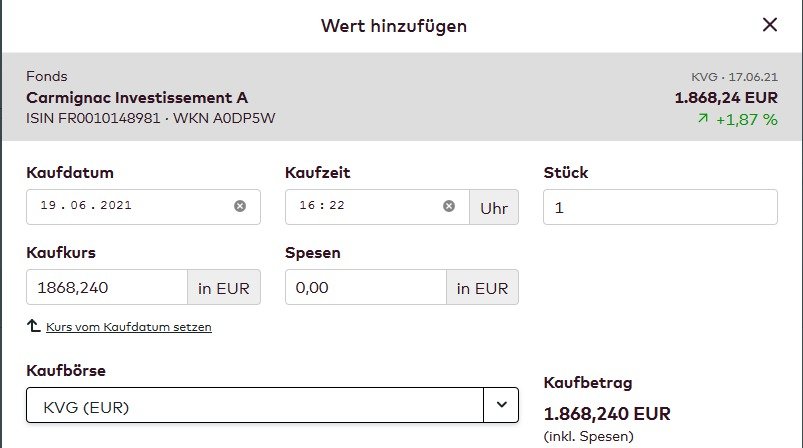Select the Stück quantity input
Screen dimensions: 803x448
tap(660, 207)
